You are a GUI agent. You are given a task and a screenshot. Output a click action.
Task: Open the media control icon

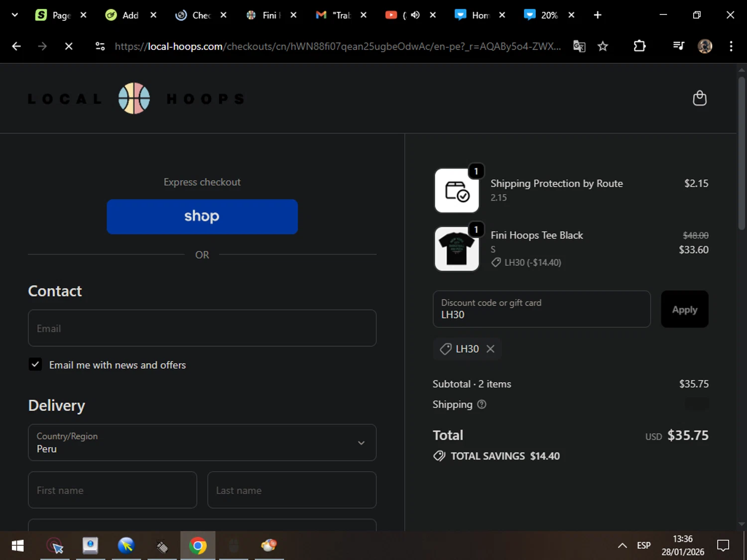click(678, 46)
